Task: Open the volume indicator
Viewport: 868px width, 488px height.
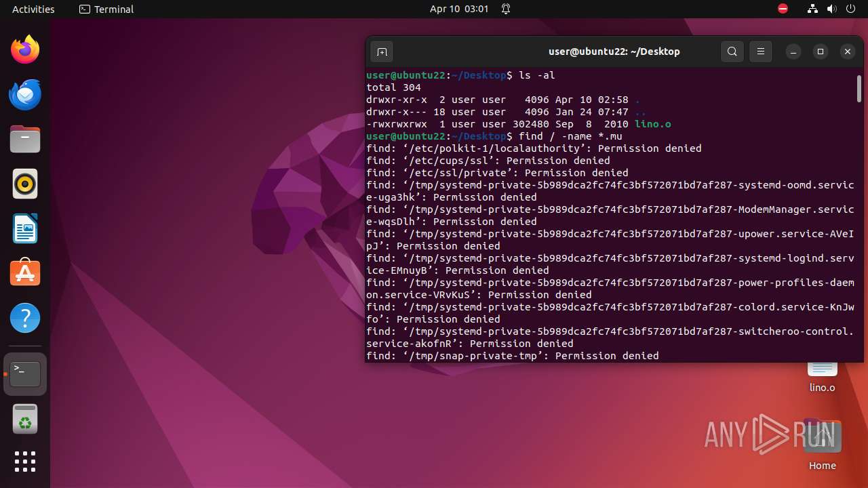Action: pos(832,9)
